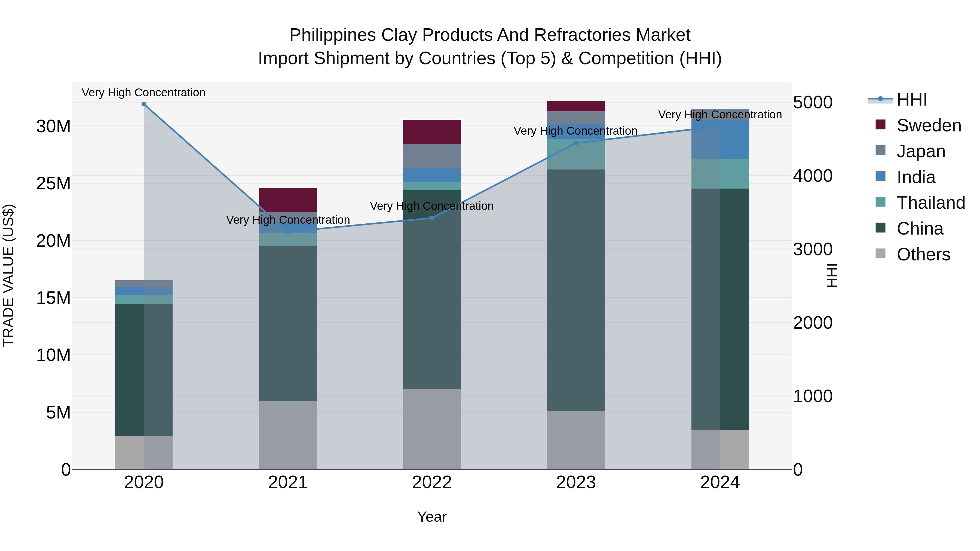Click the TRADE VALUE (US$) axis title
Image resolution: width=980 pixels, height=551 pixels.
(8, 275)
